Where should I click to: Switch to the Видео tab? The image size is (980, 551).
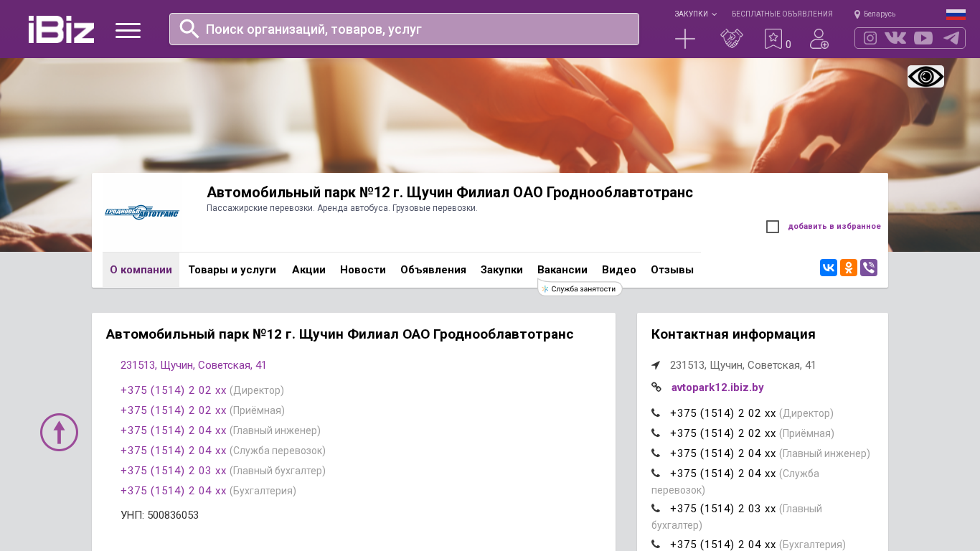[619, 270]
